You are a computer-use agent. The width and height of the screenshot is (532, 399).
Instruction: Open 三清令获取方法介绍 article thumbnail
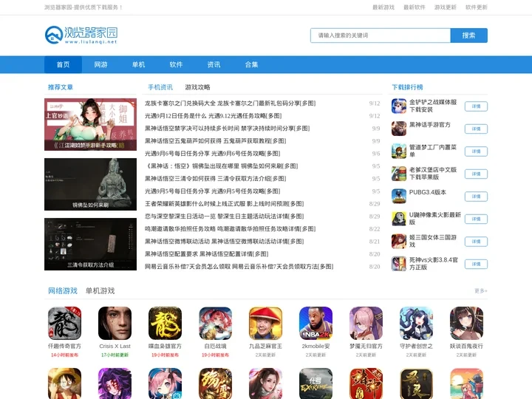tap(91, 245)
